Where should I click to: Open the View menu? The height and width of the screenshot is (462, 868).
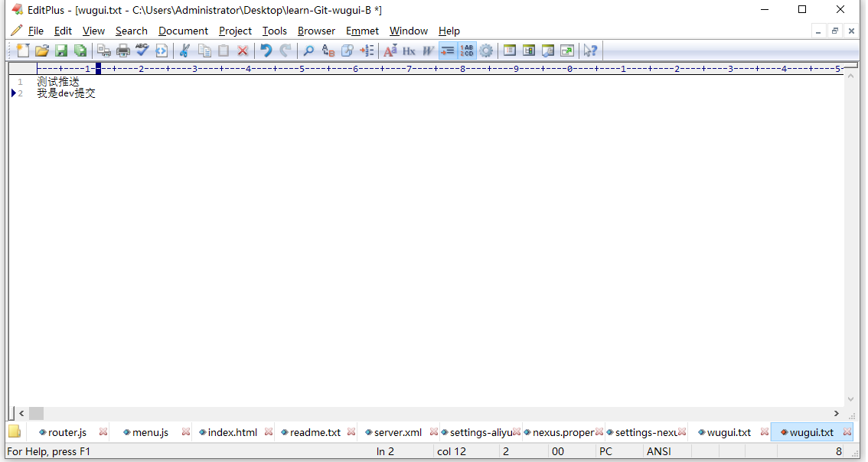[x=93, y=31]
